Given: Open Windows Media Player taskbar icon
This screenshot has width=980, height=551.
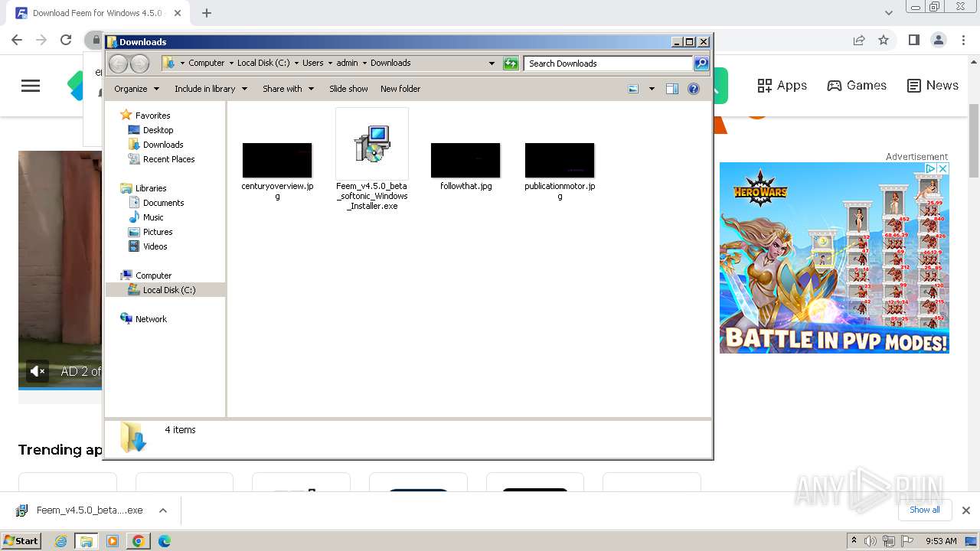Looking at the screenshot, I should click(x=113, y=541).
